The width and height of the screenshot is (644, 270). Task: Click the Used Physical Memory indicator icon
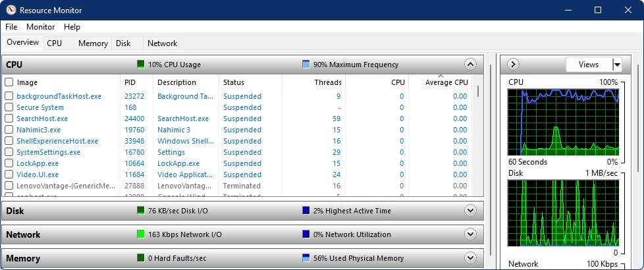(x=306, y=258)
